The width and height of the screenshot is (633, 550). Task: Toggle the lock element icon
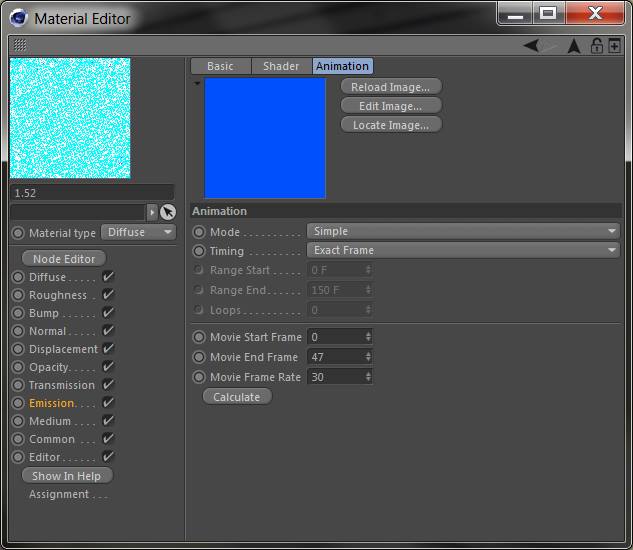point(597,46)
